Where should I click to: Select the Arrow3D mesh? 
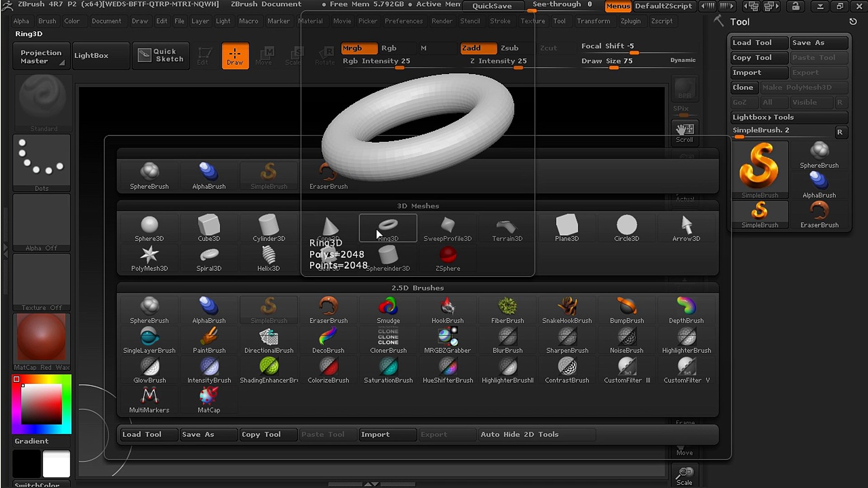(686, 228)
